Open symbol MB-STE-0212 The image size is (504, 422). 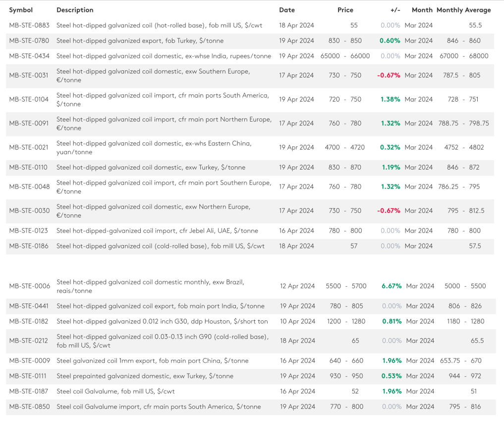[x=29, y=341]
